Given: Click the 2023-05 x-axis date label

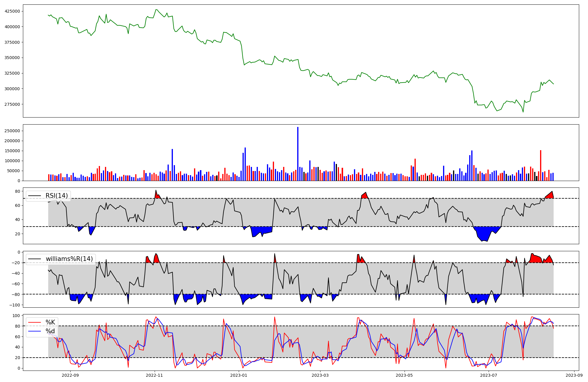Looking at the screenshot, I should [405, 375].
